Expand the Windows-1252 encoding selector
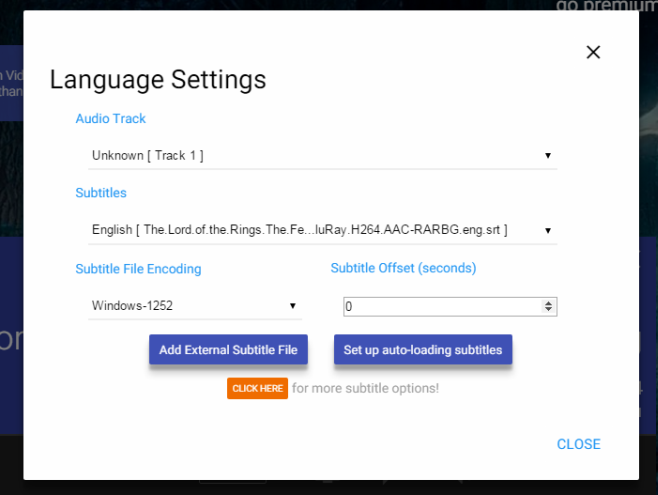 coord(195,306)
